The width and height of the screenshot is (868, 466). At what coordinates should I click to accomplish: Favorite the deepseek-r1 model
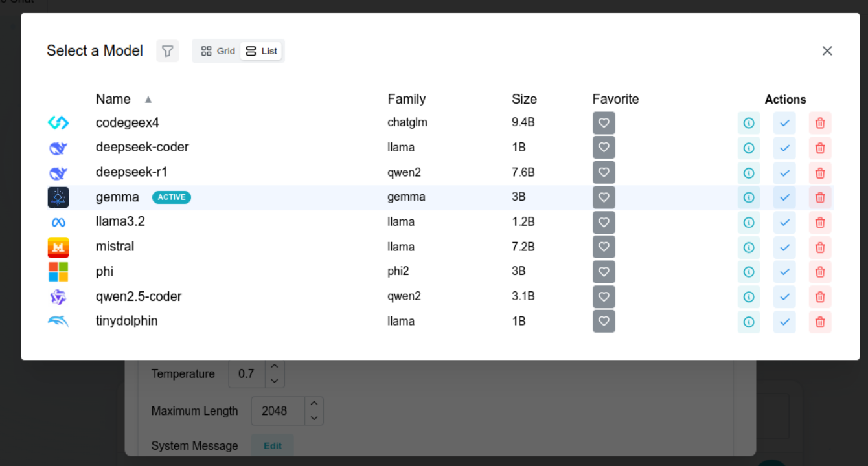pyautogui.click(x=604, y=173)
